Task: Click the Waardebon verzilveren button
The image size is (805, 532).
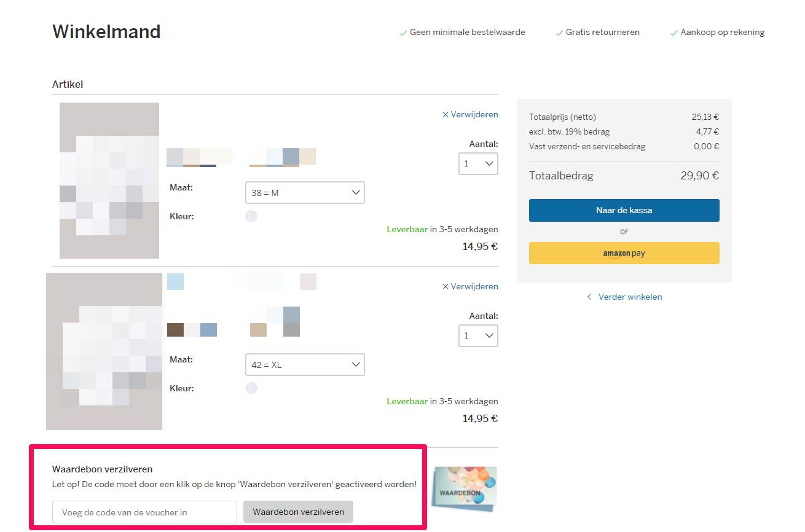Action: pos(298,512)
